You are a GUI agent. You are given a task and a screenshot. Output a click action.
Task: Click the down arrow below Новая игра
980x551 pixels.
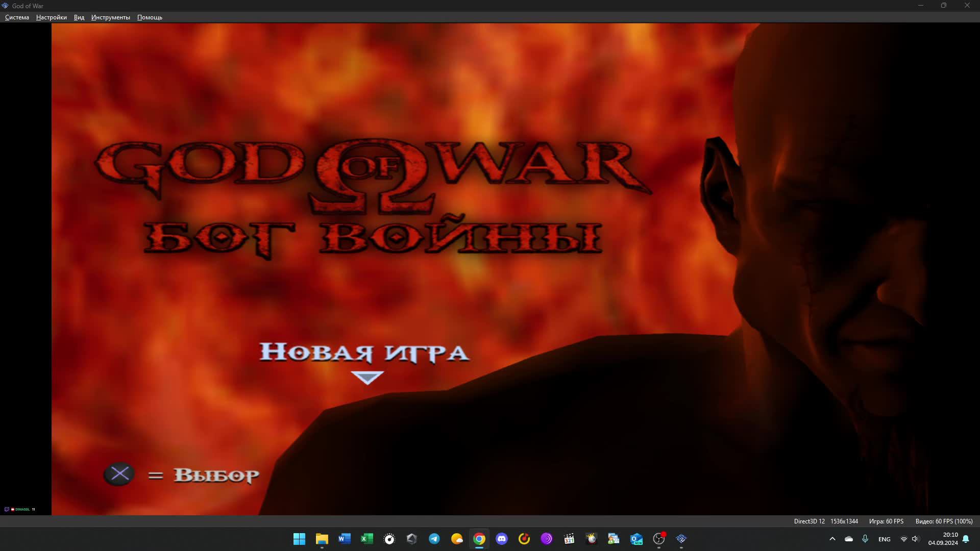tap(367, 378)
